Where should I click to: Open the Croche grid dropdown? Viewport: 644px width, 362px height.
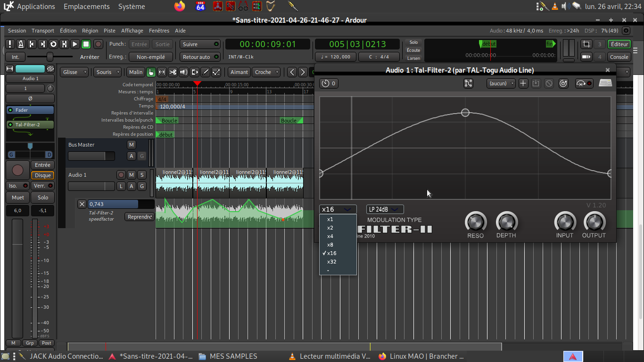point(266,72)
